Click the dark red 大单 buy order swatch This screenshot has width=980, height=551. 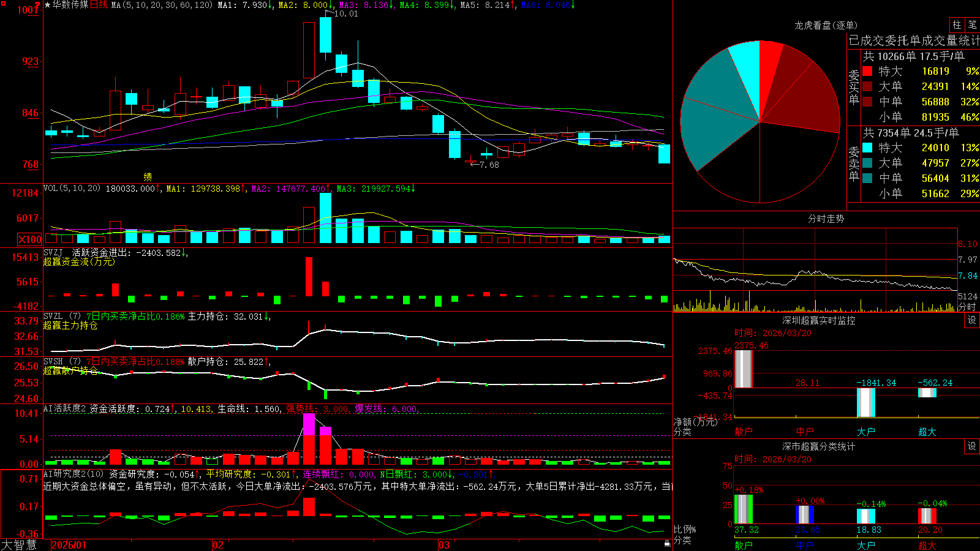point(867,86)
